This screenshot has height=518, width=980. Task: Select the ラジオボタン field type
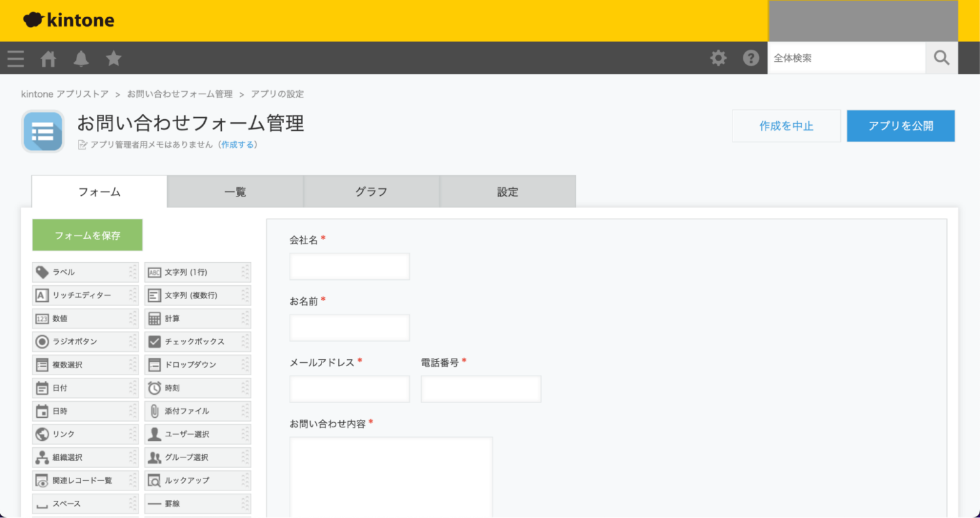tap(85, 341)
